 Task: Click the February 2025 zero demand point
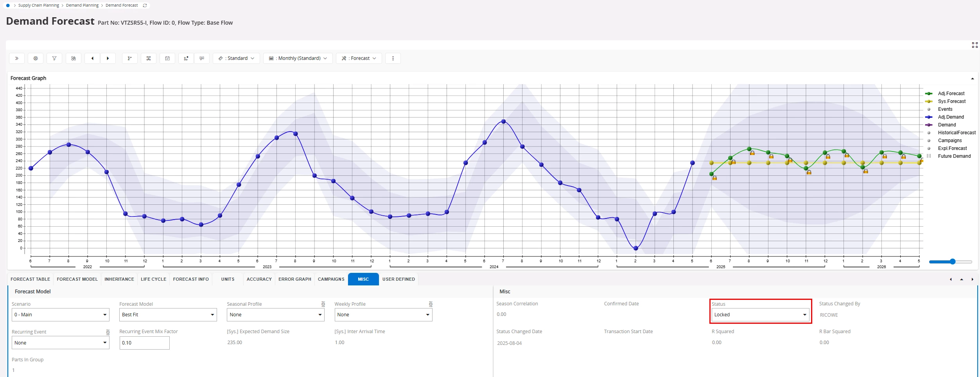pos(635,248)
